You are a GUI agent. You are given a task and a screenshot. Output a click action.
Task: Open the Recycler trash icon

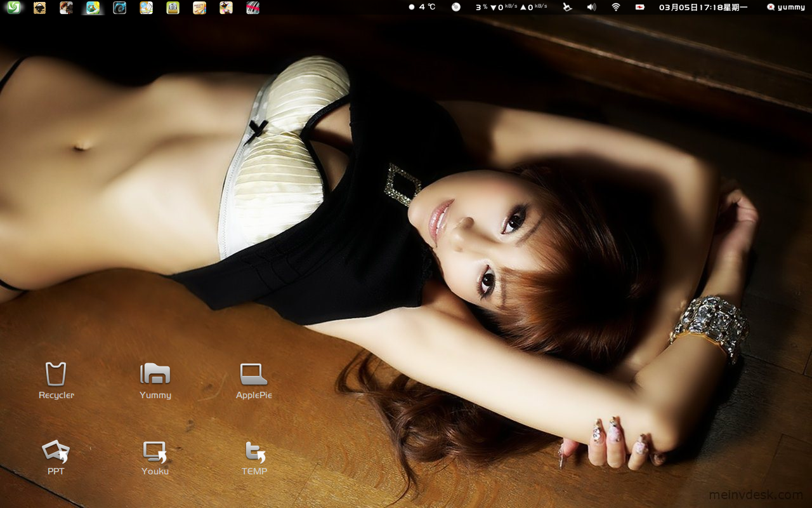tap(56, 373)
